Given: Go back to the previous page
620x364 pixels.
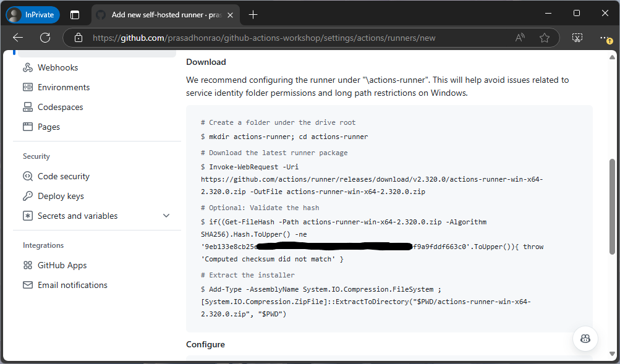Looking at the screenshot, I should (x=18, y=38).
